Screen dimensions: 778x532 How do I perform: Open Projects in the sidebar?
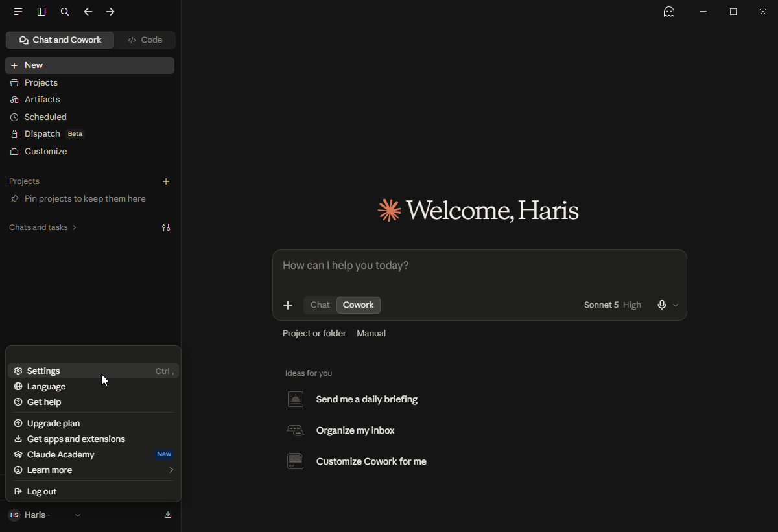(90, 83)
